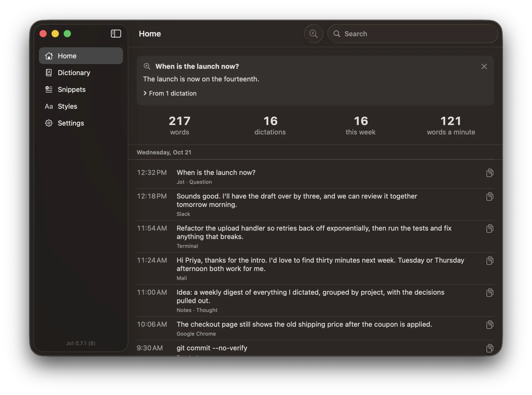Screen dimensions: 532x395
Task: Open the Home sidebar item
Action: point(81,56)
